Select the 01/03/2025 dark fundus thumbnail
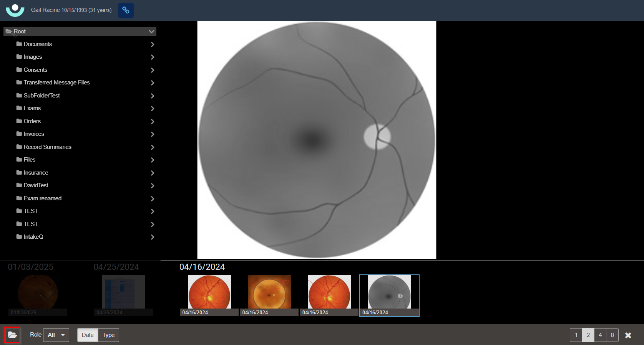This screenshot has height=345, width=644. pyautogui.click(x=38, y=293)
